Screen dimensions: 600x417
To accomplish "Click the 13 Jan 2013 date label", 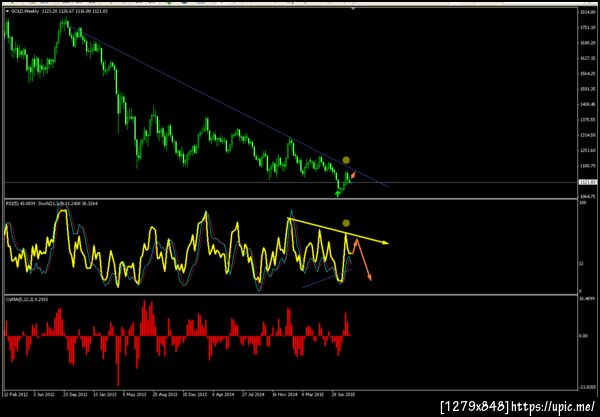I will [x=105, y=394].
